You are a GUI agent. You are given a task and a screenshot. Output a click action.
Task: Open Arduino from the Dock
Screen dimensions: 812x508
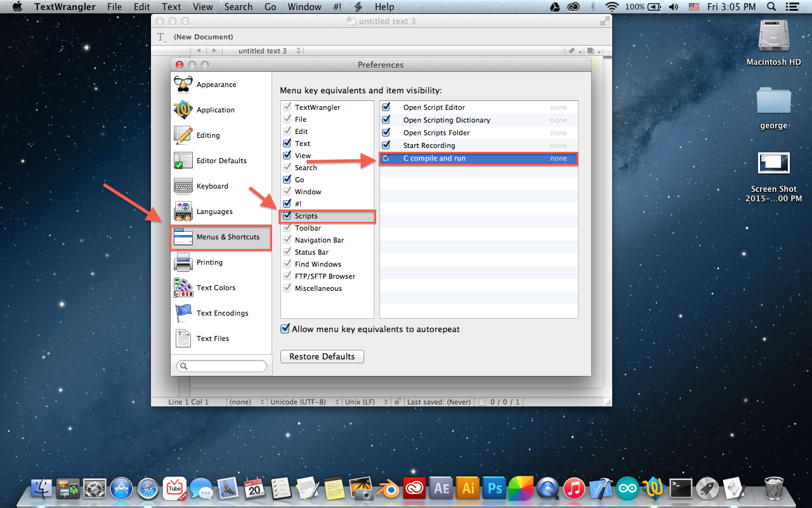coord(627,488)
